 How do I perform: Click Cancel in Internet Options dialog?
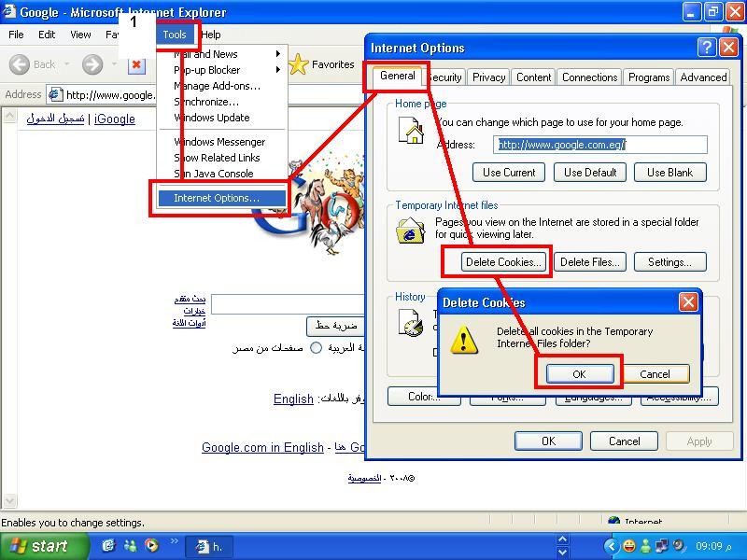624,441
